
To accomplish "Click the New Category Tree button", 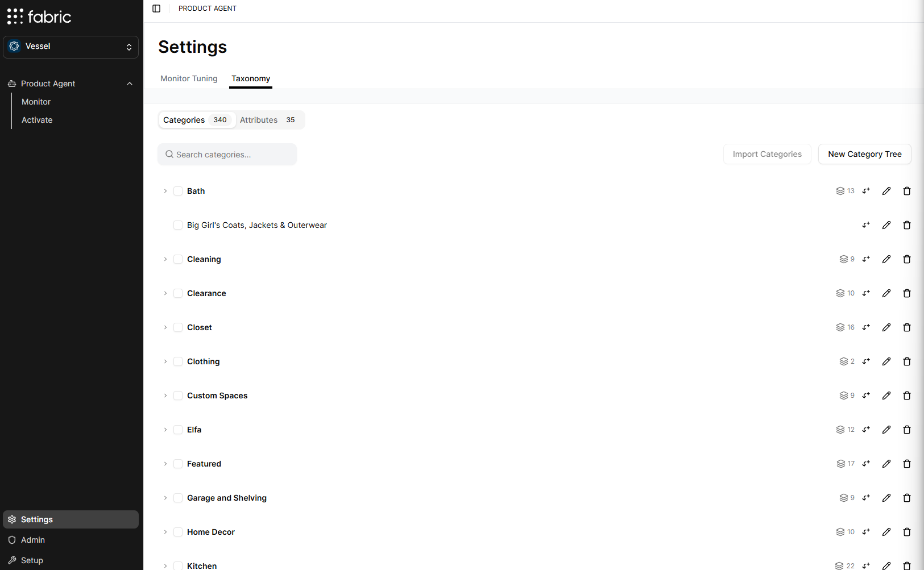I will [864, 154].
